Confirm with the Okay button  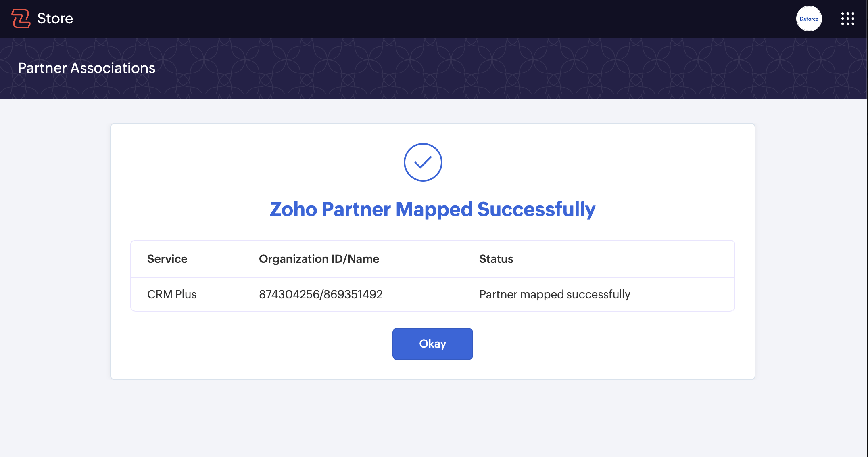432,344
